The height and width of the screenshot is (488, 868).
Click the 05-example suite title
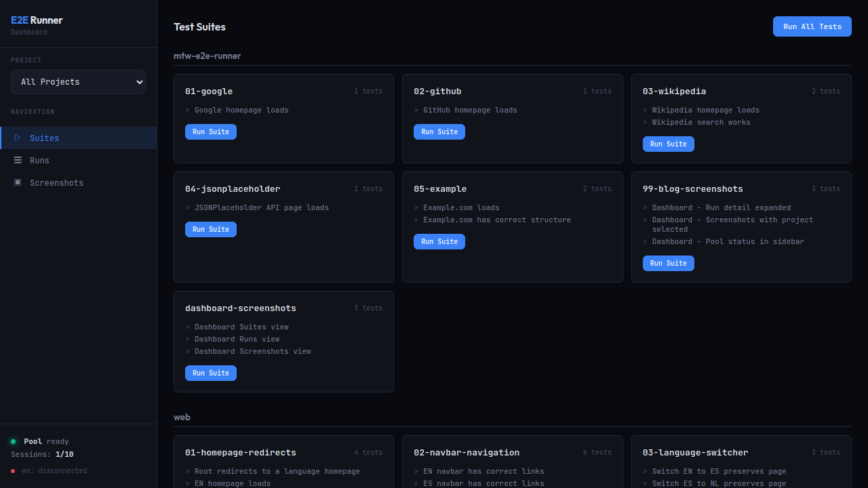440,188
